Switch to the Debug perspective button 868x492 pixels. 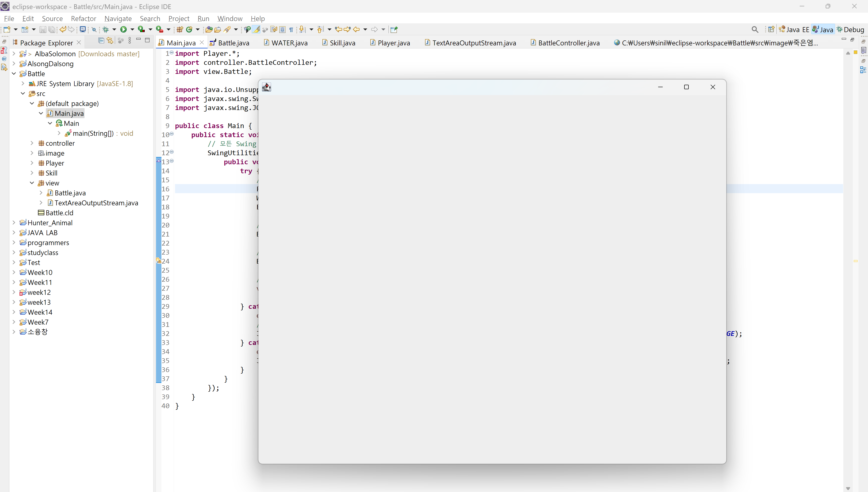click(850, 29)
